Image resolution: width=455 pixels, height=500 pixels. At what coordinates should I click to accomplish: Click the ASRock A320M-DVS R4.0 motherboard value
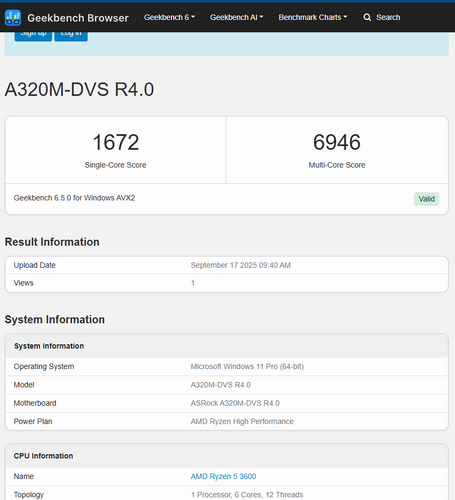[235, 403]
